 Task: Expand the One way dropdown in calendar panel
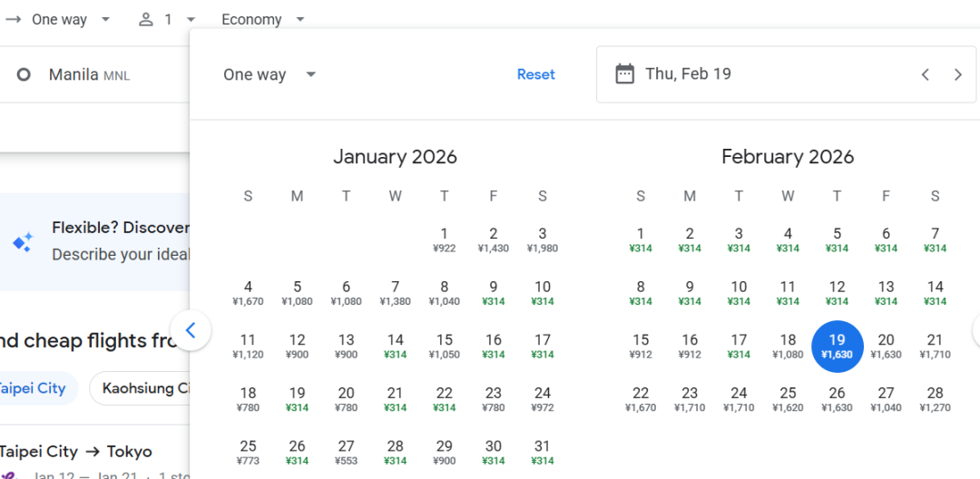(269, 74)
